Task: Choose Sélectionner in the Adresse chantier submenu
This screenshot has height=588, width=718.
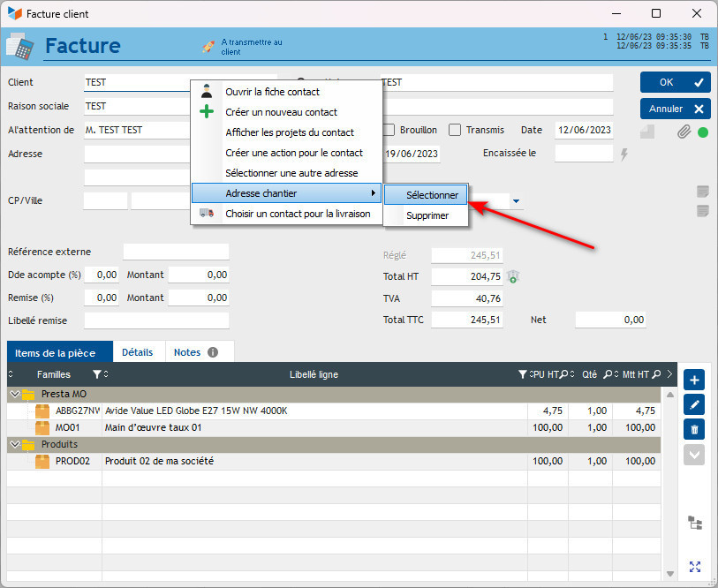Action: pos(432,195)
